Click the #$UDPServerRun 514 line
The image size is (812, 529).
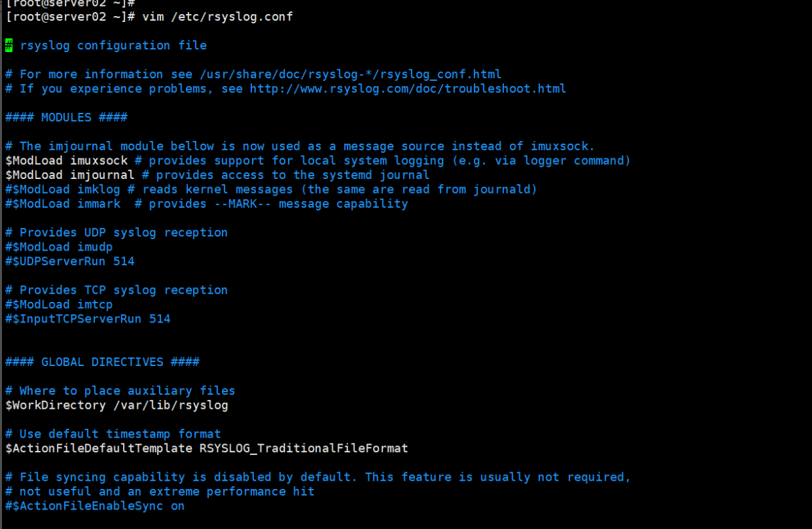pos(70,261)
